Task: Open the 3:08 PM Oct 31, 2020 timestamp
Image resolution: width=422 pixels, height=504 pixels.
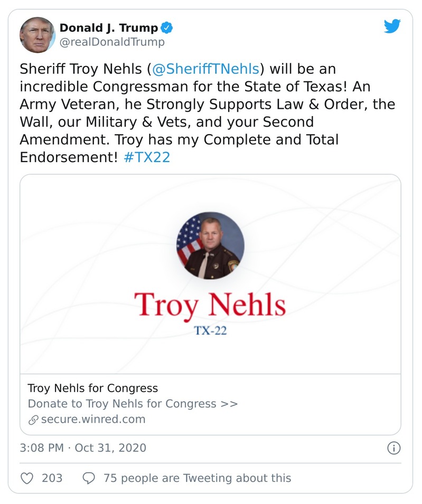Action: (x=83, y=448)
